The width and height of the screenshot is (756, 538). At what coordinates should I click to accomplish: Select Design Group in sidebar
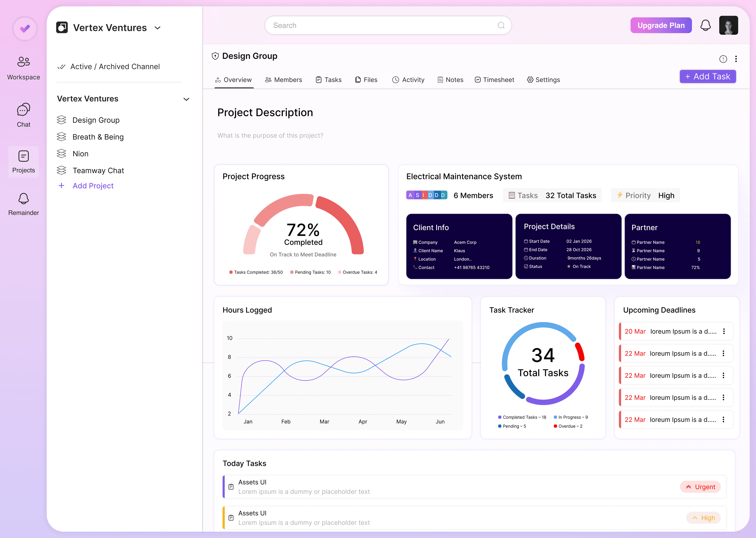pos(96,120)
